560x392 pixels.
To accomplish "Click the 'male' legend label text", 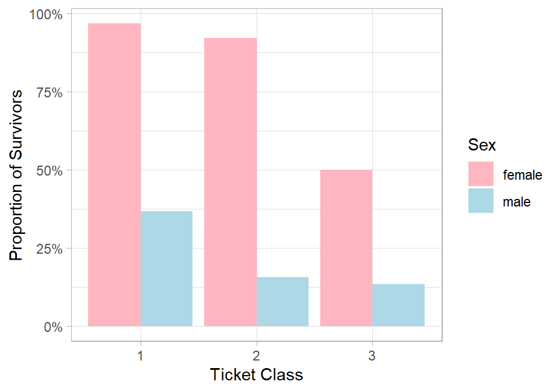I will click(517, 202).
